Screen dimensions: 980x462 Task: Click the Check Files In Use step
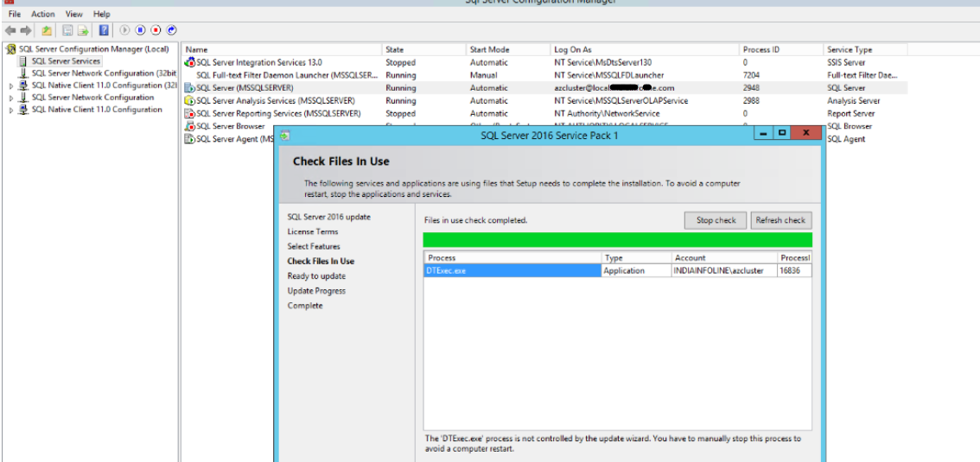click(321, 261)
